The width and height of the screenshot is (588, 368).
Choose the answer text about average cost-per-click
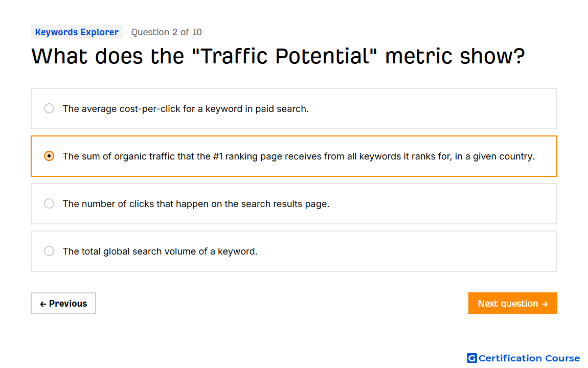click(186, 109)
